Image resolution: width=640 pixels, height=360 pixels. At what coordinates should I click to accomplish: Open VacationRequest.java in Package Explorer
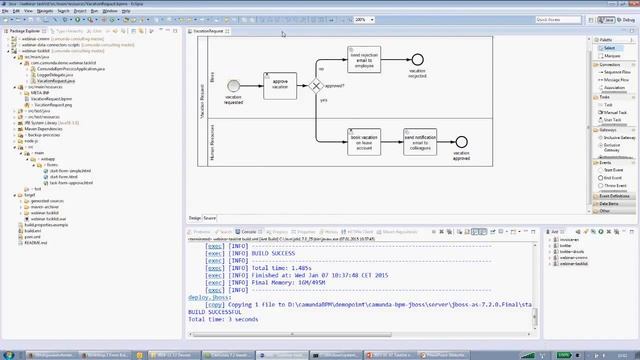click(56, 81)
